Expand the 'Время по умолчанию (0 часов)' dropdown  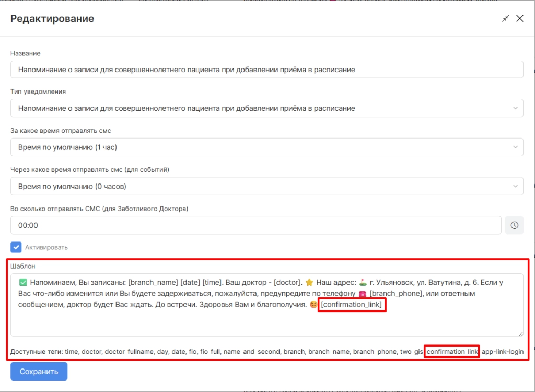tap(266, 186)
